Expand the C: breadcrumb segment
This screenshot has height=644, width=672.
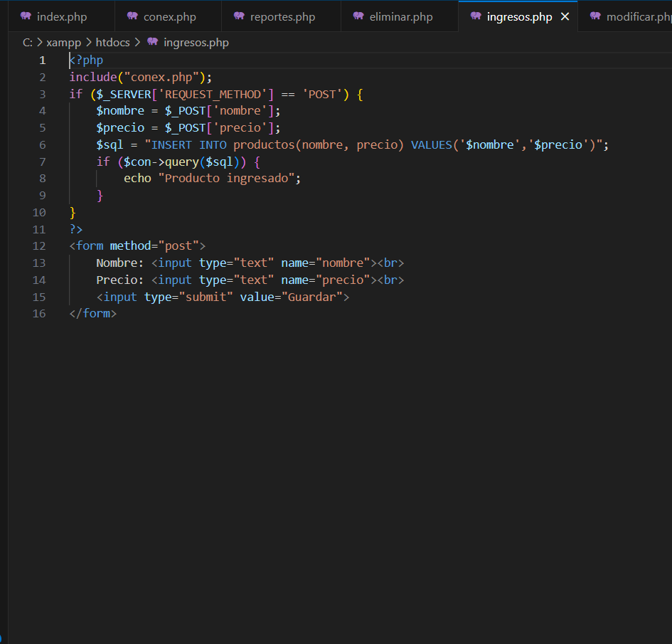[28, 43]
